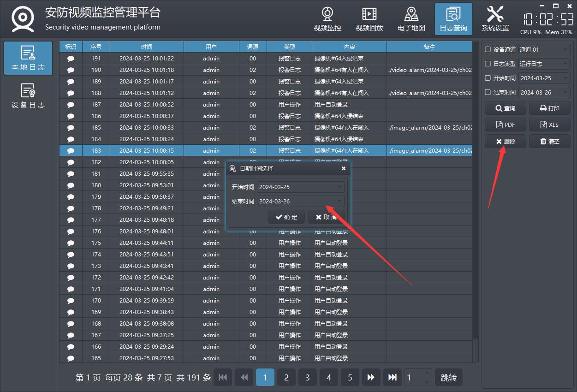Expand the 通道 01 channel dropdown
This screenshot has height=392, width=577.
click(544, 49)
